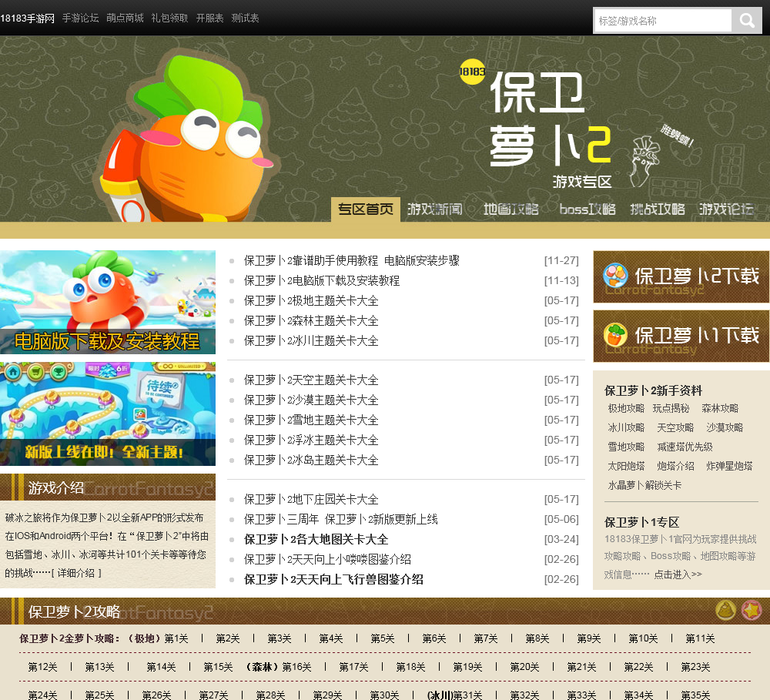This screenshot has width=770, height=700.
Task: Open 天空攻略 in 新手资料
Action: [676, 428]
